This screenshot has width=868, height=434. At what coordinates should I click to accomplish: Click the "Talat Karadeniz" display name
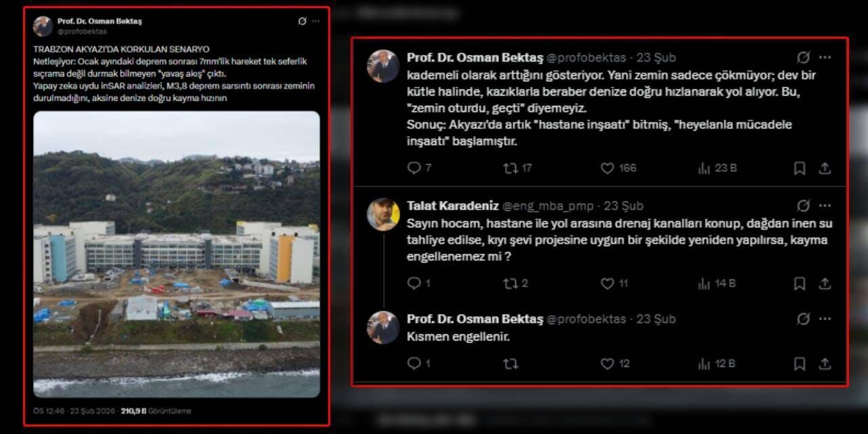pos(451,205)
